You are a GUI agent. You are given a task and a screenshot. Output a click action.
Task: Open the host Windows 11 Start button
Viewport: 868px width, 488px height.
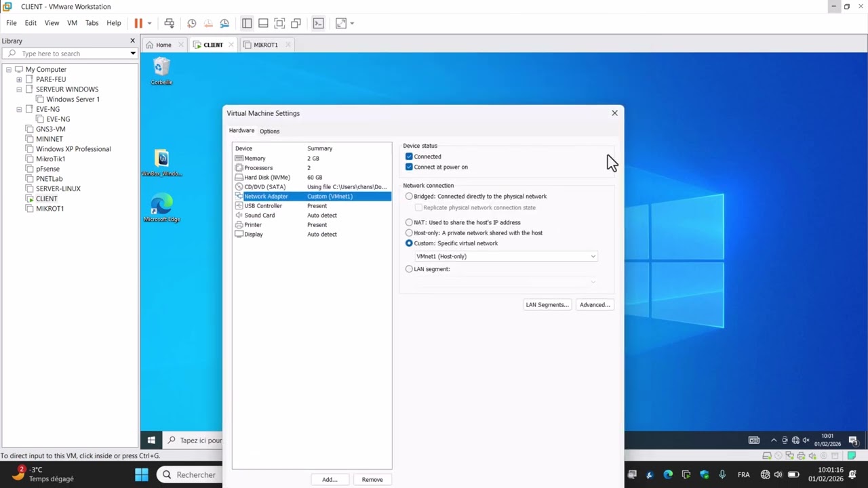tap(142, 474)
